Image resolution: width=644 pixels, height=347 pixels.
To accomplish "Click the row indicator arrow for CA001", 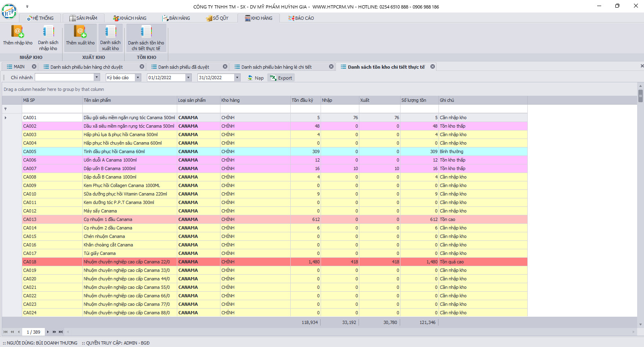I will pos(5,118).
